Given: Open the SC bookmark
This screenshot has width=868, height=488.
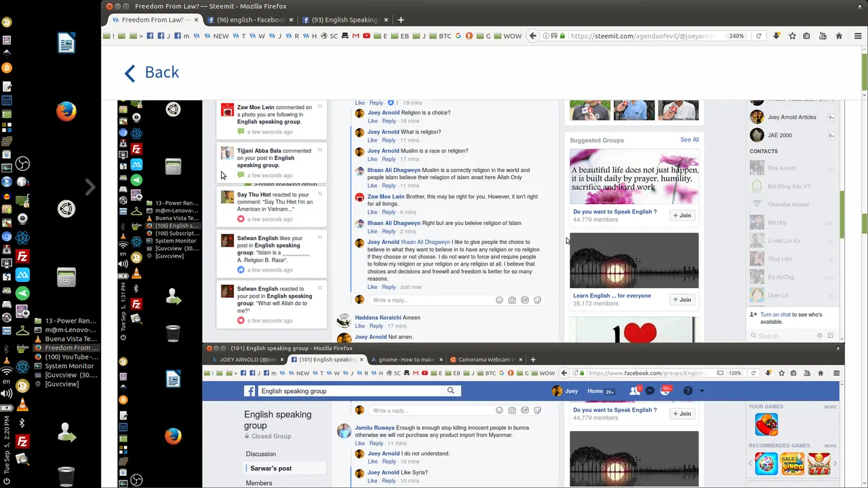Looking at the screenshot, I should coord(329,36).
